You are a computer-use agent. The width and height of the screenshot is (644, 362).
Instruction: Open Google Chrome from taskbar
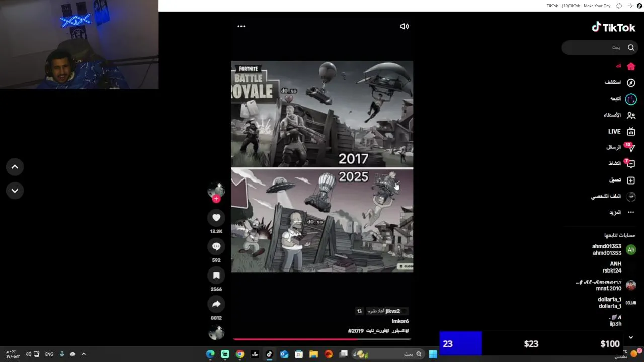point(240,354)
